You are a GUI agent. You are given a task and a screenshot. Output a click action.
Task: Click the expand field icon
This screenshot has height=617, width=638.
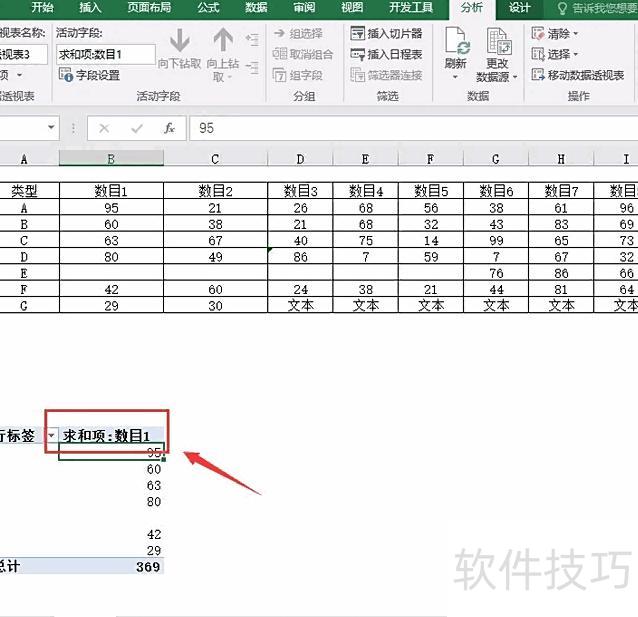[252, 39]
